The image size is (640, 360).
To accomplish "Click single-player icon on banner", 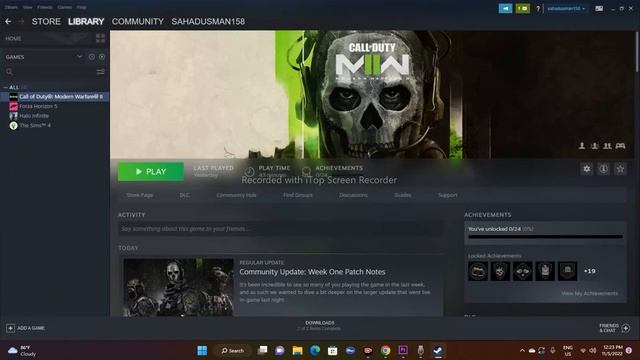I will (x=582, y=146).
